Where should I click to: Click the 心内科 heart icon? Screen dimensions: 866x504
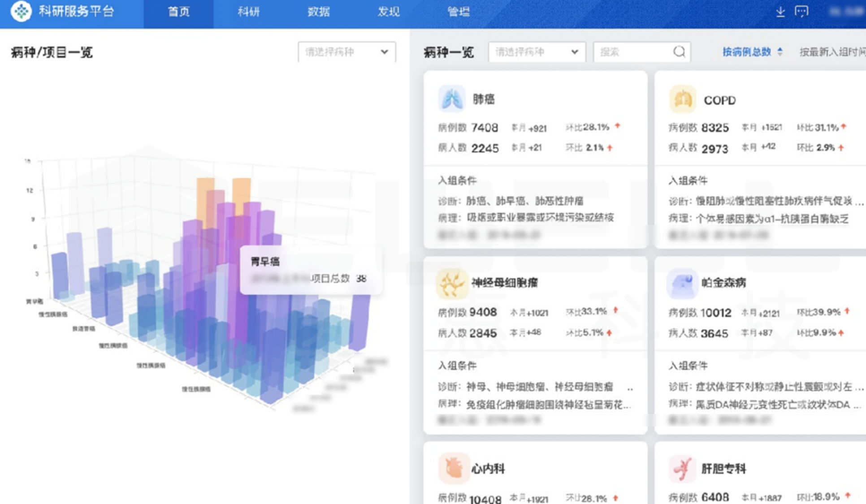(x=453, y=468)
